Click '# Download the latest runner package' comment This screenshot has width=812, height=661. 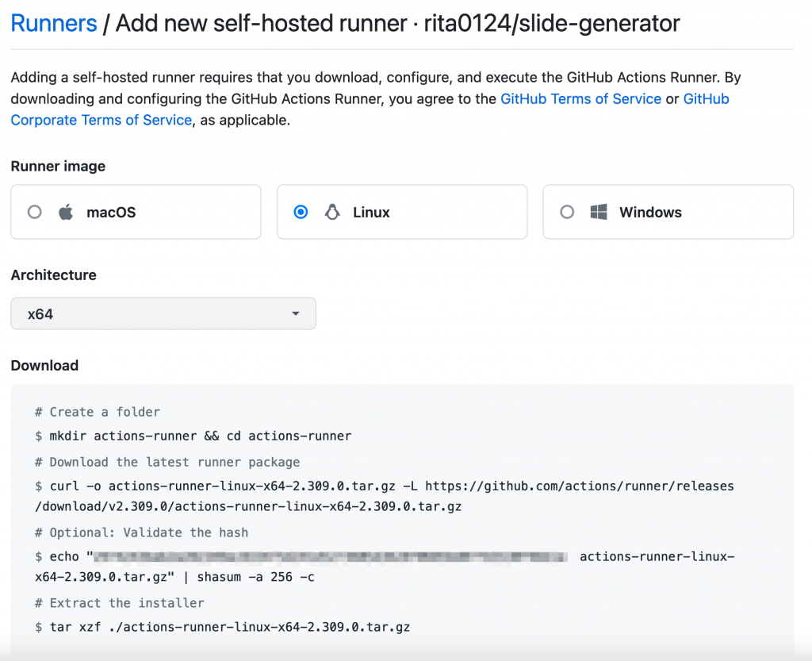pyautogui.click(x=167, y=462)
